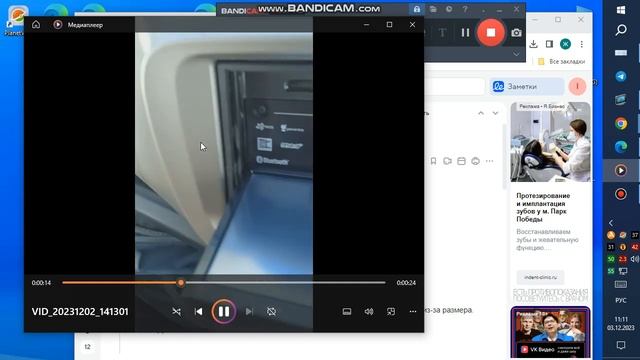Toggle repeat mode in the media player
The height and width of the screenshot is (360, 640).
[x=271, y=311]
